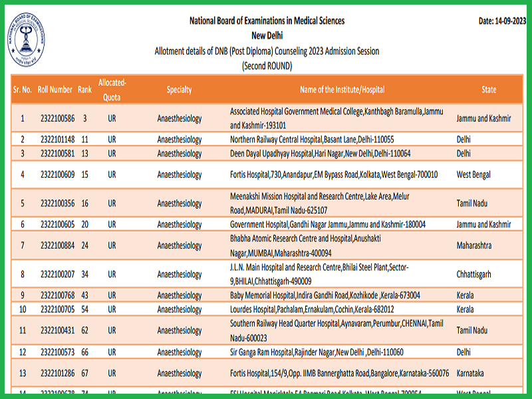532x399 pixels.
Task: Click 'UR' quota cell in row 4
Action: coord(112,175)
